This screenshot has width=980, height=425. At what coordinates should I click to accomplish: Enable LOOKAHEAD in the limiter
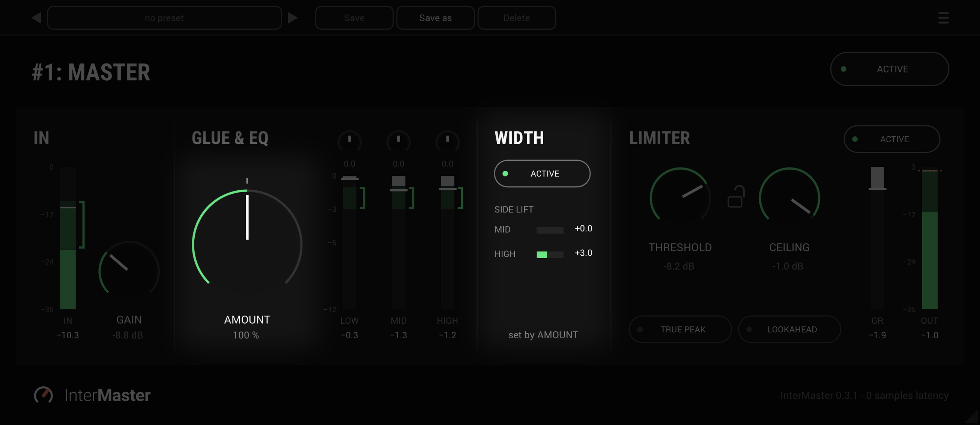(x=789, y=329)
